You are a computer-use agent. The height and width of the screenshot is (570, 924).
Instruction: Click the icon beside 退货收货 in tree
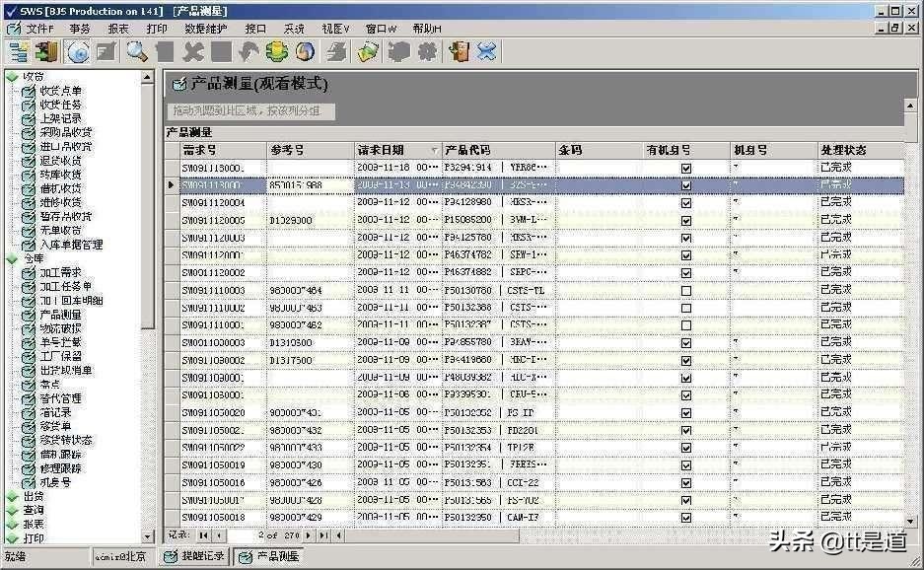tap(29, 161)
